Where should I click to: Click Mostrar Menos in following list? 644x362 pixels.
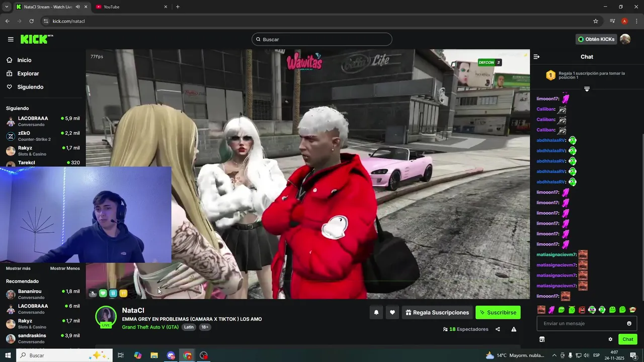coord(65,268)
